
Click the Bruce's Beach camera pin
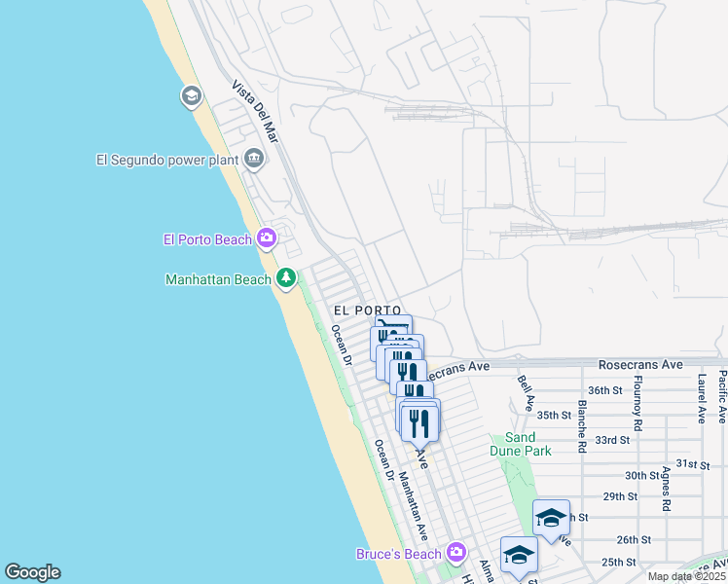point(456,553)
